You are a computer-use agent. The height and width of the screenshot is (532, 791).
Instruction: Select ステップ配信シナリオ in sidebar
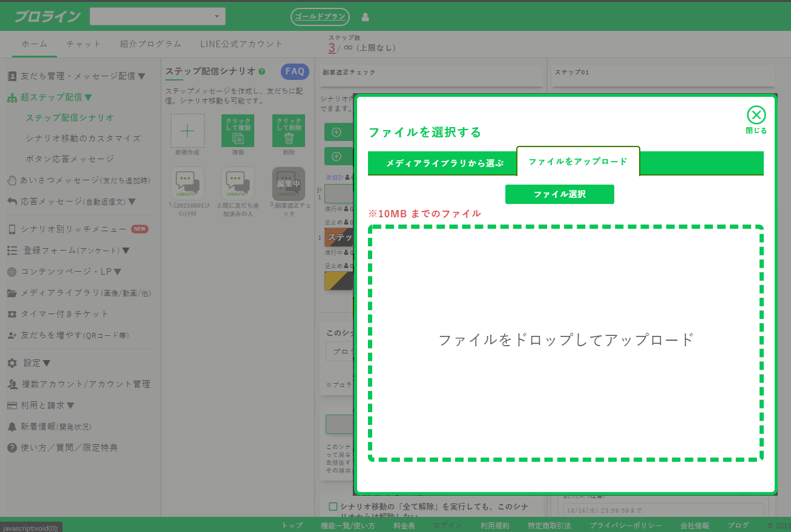click(70, 117)
